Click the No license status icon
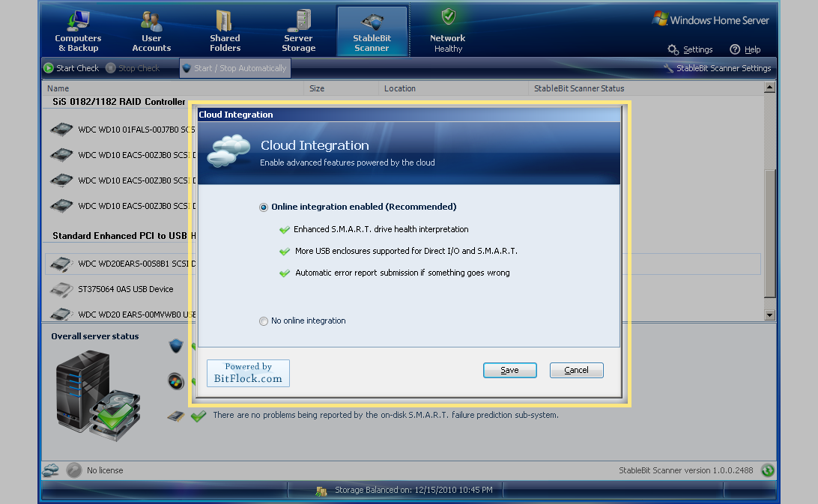 [x=74, y=470]
